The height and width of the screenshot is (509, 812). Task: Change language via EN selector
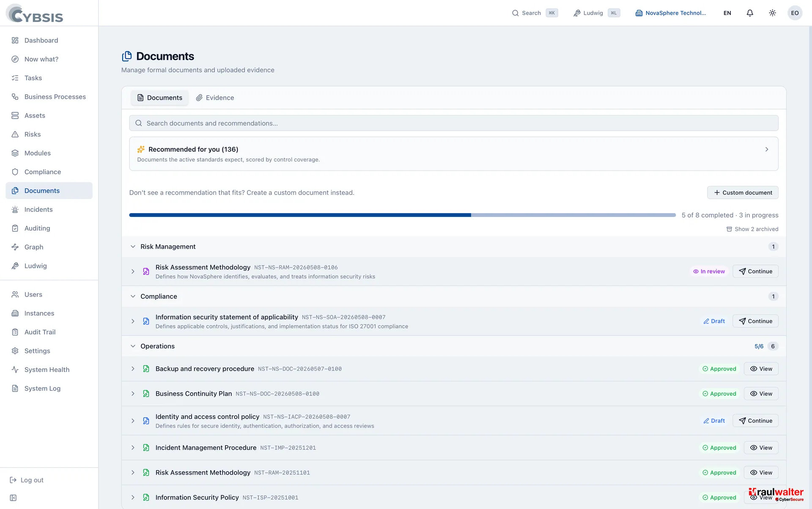727,13
